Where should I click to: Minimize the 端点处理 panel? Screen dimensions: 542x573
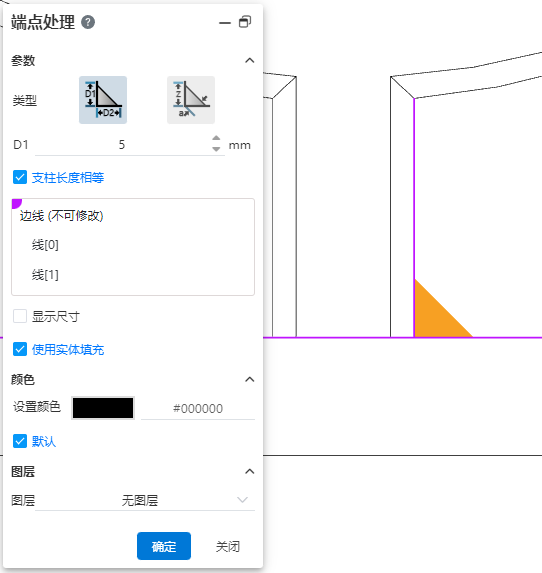click(225, 23)
